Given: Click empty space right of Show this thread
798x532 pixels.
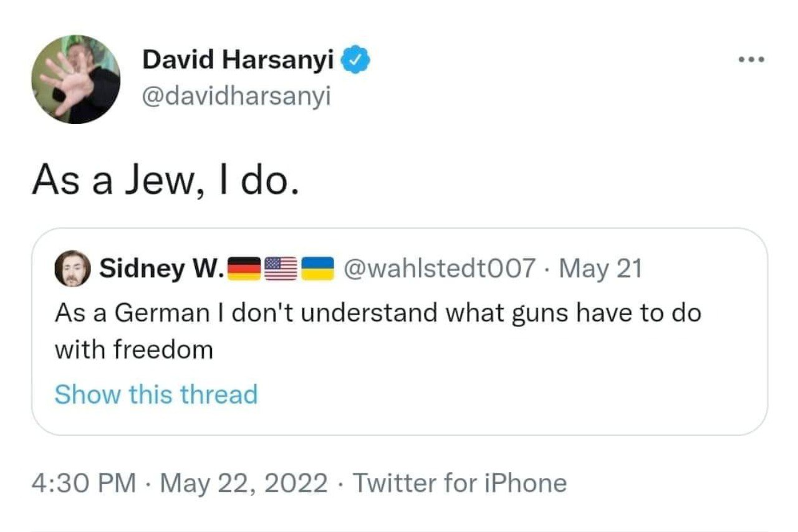Looking at the screenshot, I should [499, 394].
